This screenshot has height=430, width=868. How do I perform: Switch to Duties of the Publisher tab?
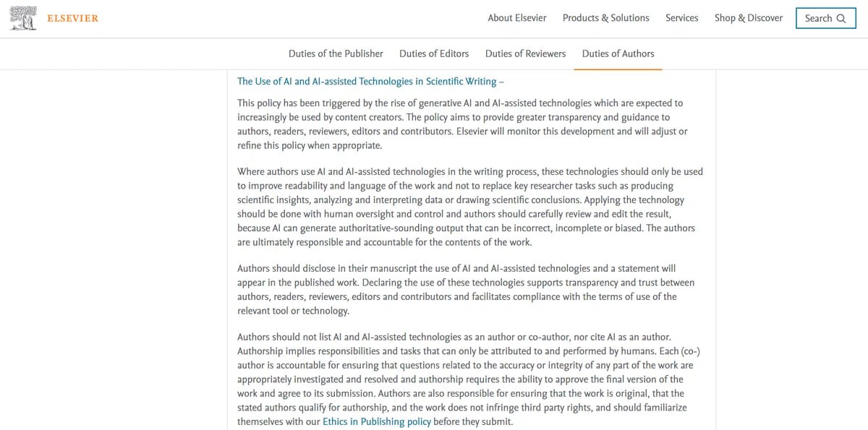(336, 53)
